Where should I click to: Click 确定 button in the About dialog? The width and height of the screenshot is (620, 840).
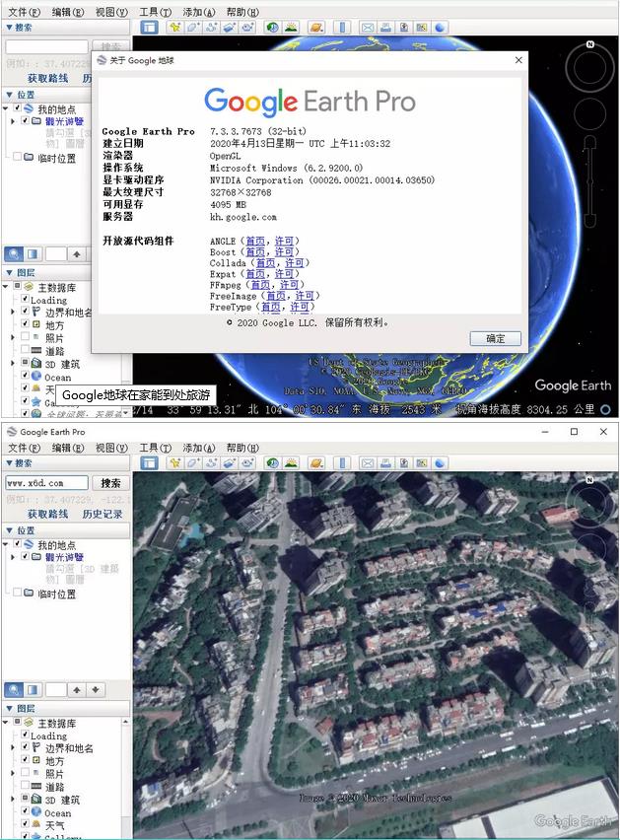tap(495, 338)
